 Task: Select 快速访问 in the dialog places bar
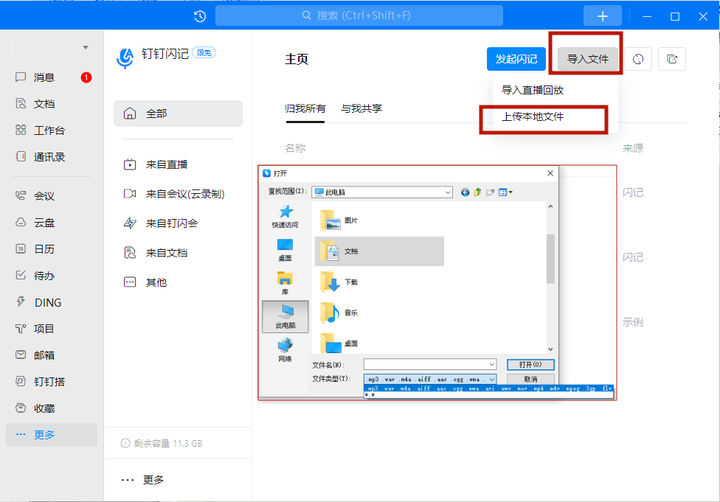(285, 217)
